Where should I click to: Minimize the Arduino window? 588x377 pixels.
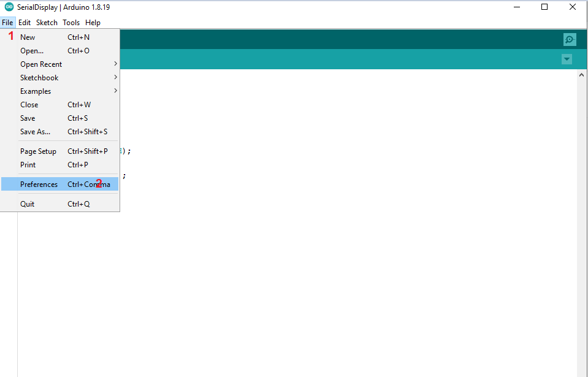pyautogui.click(x=517, y=7)
